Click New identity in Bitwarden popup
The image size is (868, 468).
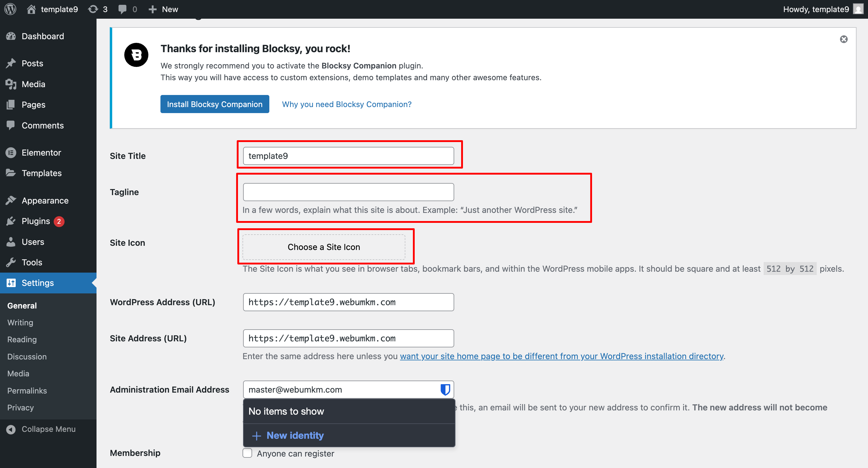[x=295, y=435]
